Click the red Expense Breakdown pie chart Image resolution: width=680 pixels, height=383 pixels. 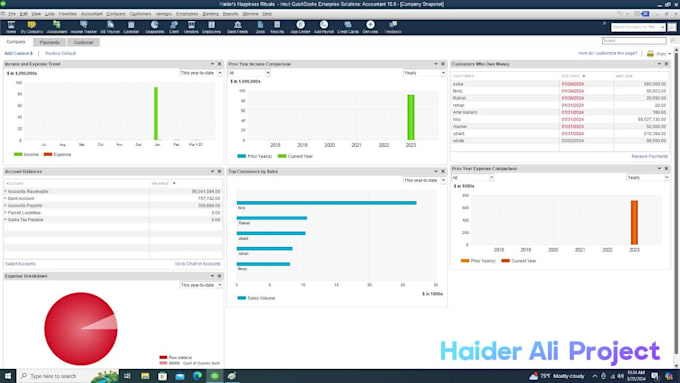pyautogui.click(x=81, y=329)
